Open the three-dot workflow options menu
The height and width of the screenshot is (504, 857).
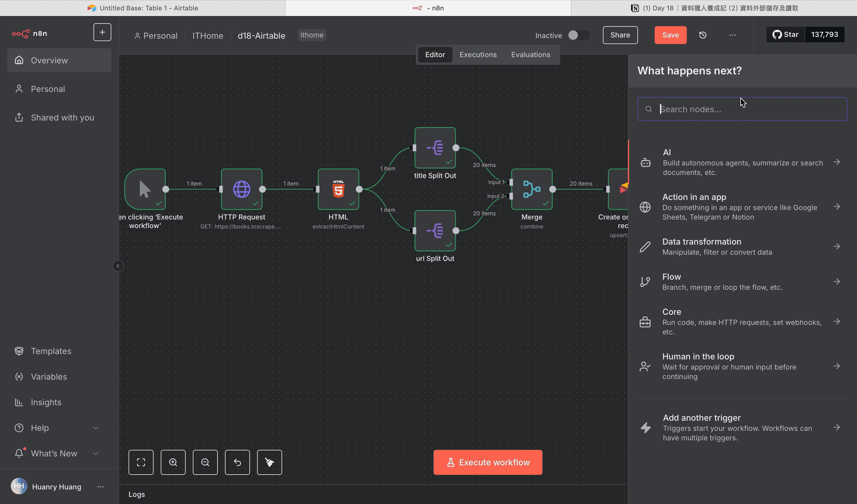pos(733,35)
